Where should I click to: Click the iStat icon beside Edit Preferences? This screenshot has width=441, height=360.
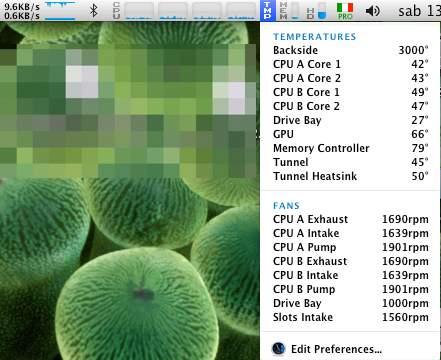click(278, 349)
